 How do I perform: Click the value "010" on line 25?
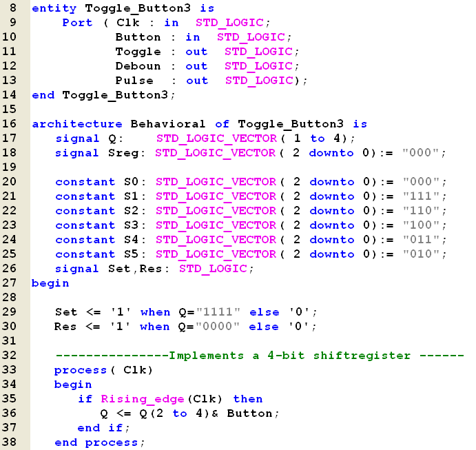point(421,254)
